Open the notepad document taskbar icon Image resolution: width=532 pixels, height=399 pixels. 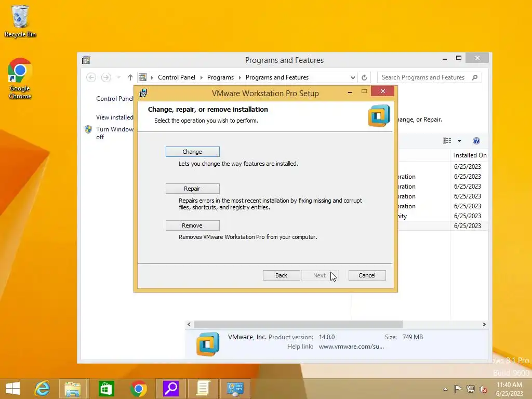pos(203,389)
